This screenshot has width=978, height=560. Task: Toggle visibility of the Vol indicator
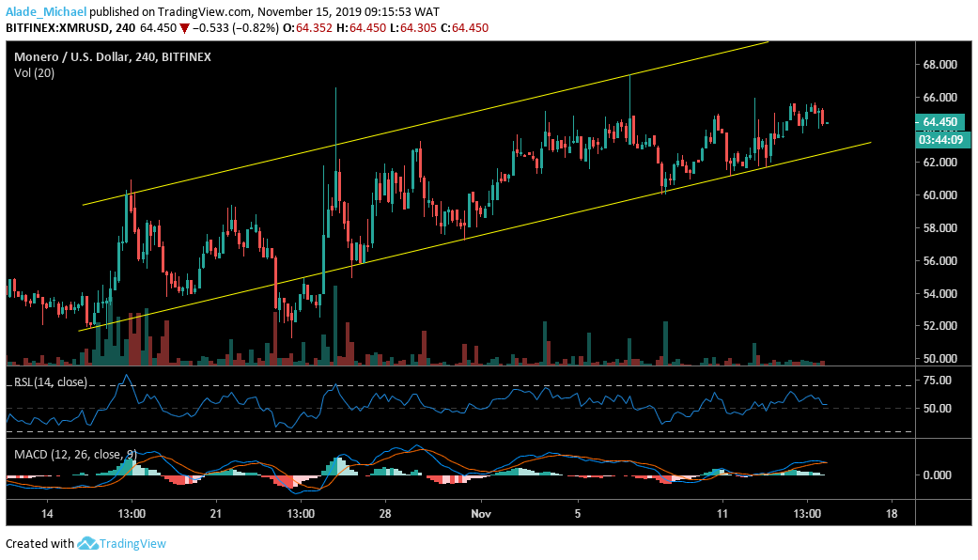point(34,70)
